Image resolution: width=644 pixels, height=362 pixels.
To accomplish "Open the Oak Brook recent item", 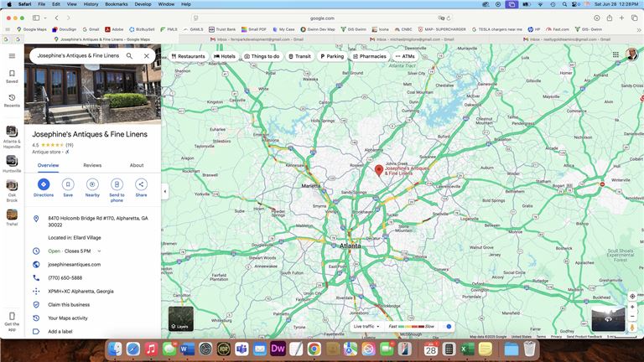I will 12,191.
